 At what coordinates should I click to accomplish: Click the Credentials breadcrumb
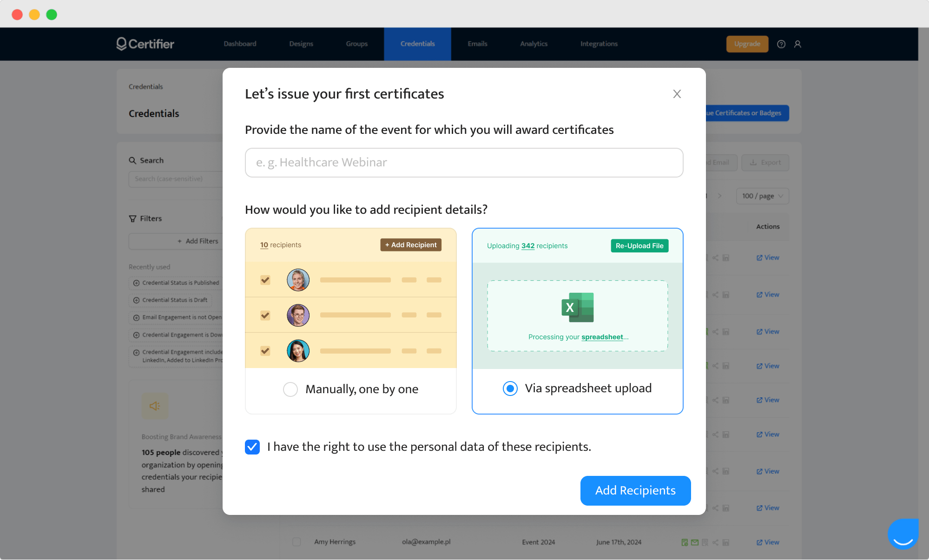click(146, 86)
